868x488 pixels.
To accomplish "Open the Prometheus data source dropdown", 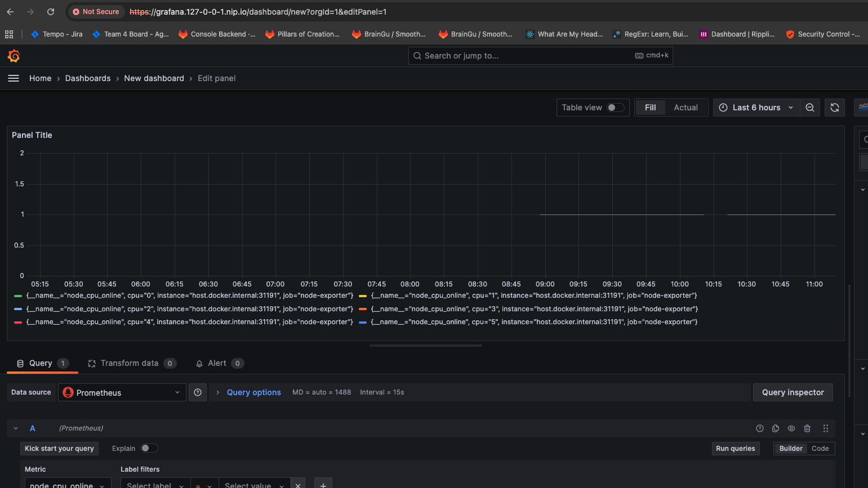I will point(122,392).
